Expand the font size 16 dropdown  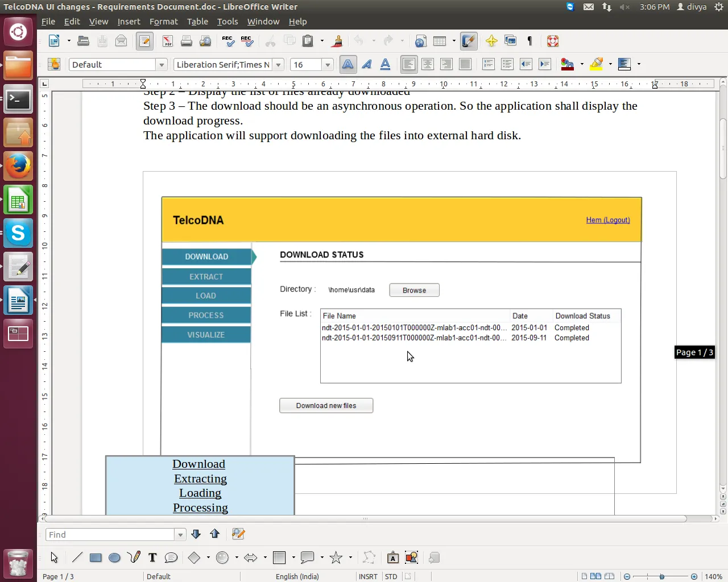(x=327, y=65)
